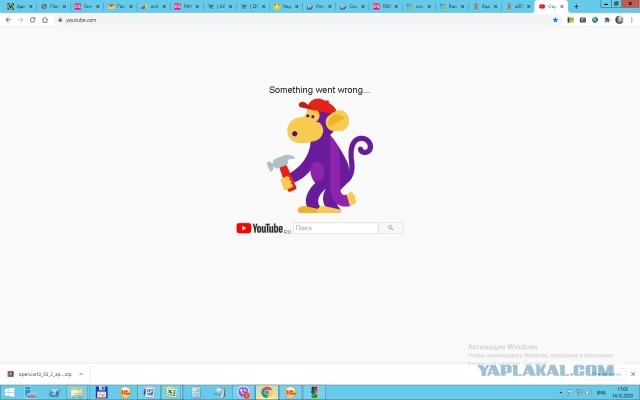Open Excel from the taskbar
This screenshot has height=400, width=640.
coord(171,393)
